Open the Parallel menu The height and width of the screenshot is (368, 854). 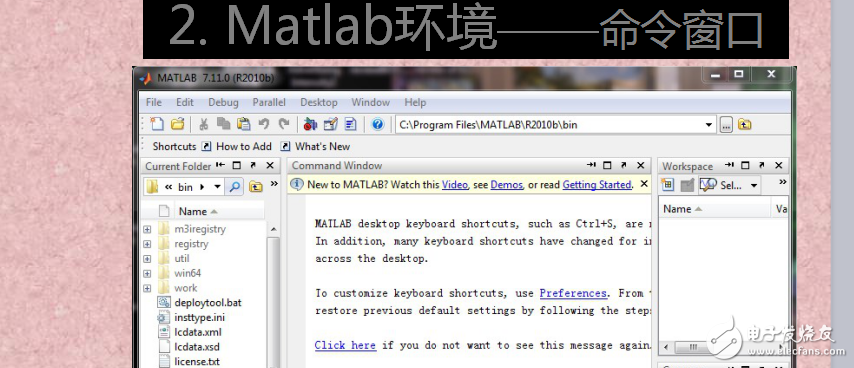coord(269,102)
